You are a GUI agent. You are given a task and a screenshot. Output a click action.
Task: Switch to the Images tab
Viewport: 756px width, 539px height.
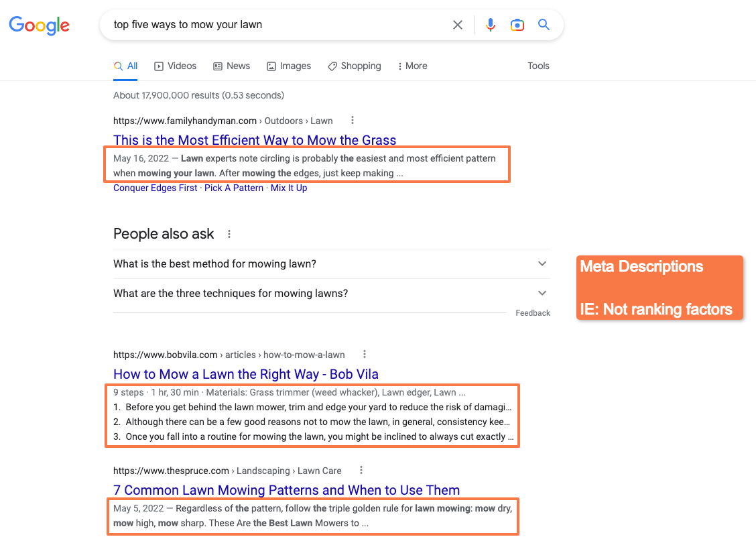(x=289, y=66)
